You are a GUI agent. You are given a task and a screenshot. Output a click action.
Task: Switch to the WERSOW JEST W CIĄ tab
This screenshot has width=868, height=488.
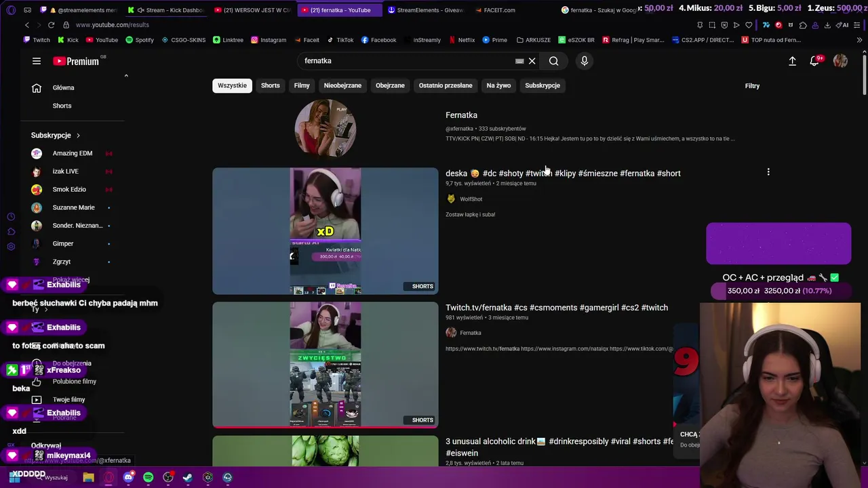coord(252,10)
